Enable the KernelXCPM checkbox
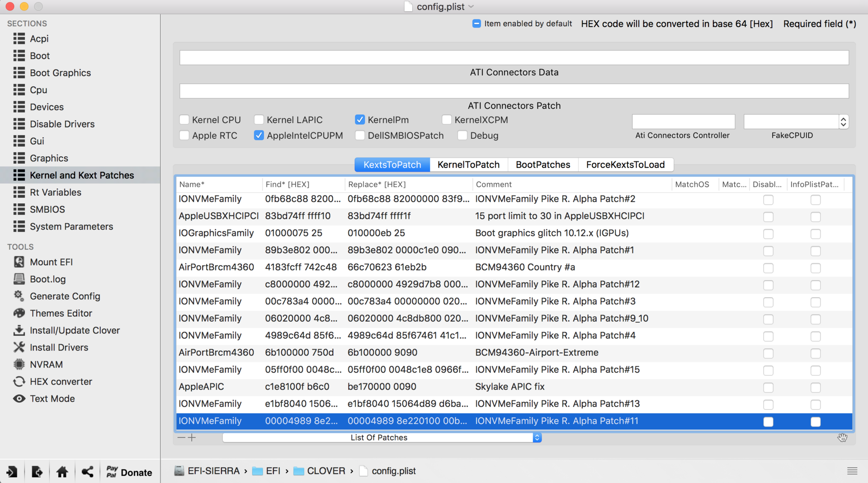 coord(447,120)
